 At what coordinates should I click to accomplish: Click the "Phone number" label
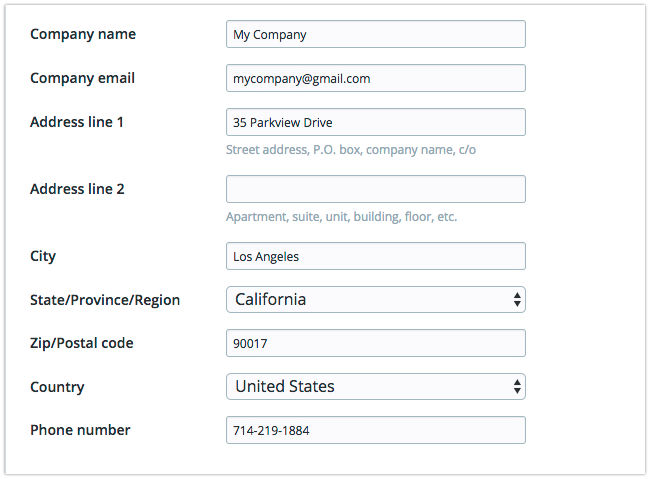80,430
